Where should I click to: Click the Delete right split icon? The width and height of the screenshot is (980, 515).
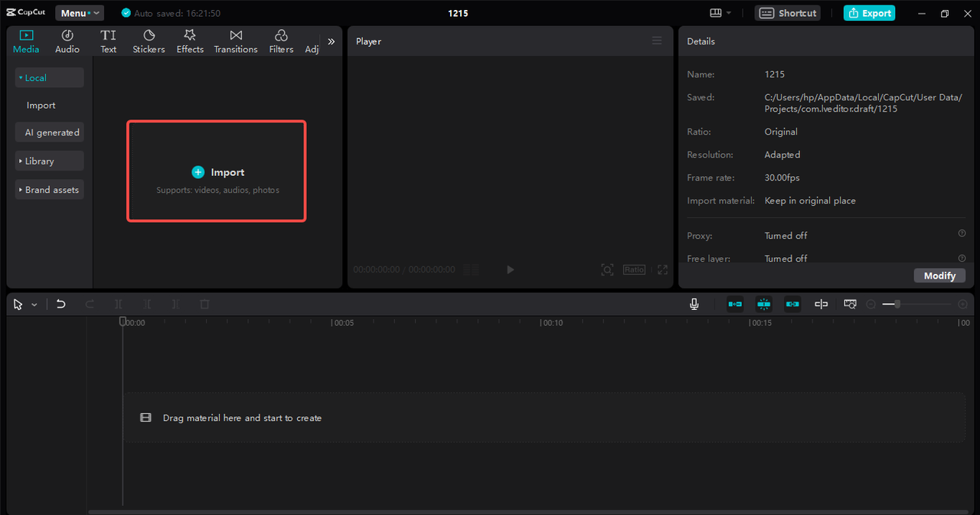(175, 304)
